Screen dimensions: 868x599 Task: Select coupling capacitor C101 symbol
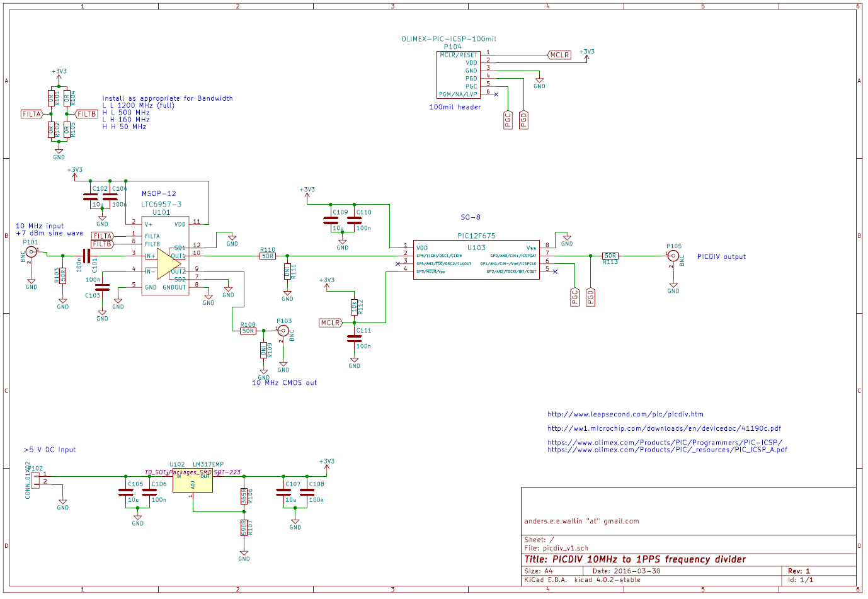[86, 256]
